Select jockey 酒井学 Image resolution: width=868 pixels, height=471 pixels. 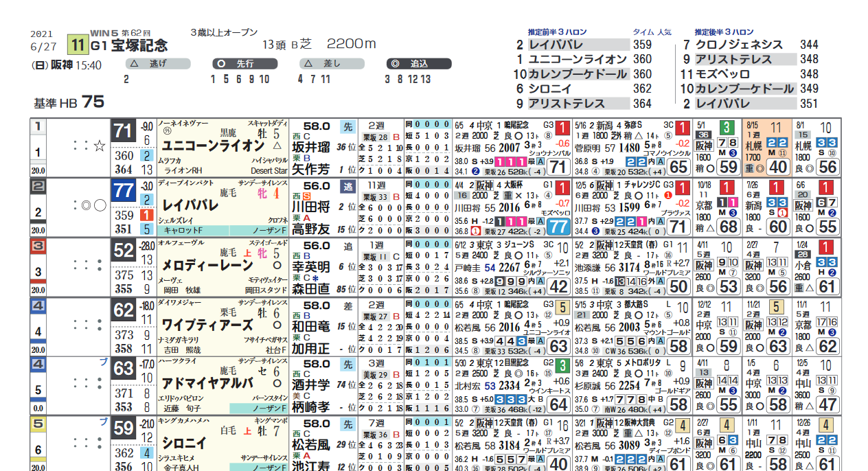click(x=311, y=386)
